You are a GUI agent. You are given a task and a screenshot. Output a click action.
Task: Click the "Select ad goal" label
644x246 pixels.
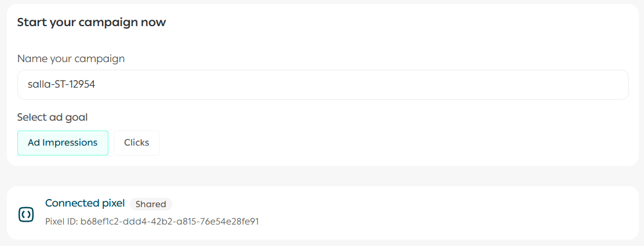tap(52, 117)
